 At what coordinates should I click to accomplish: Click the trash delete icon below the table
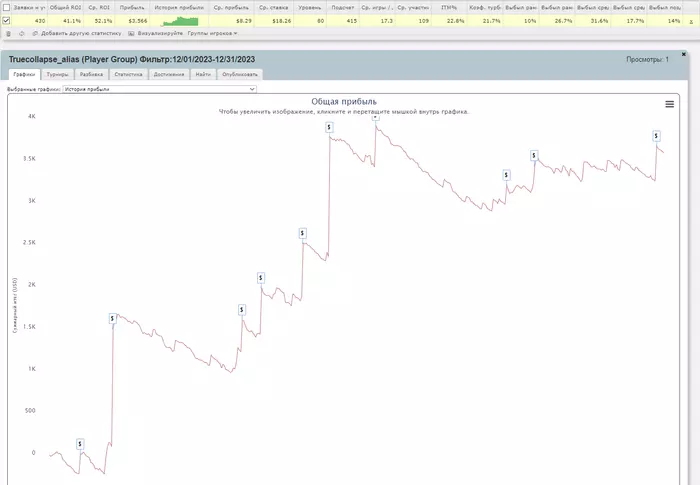point(8,33)
